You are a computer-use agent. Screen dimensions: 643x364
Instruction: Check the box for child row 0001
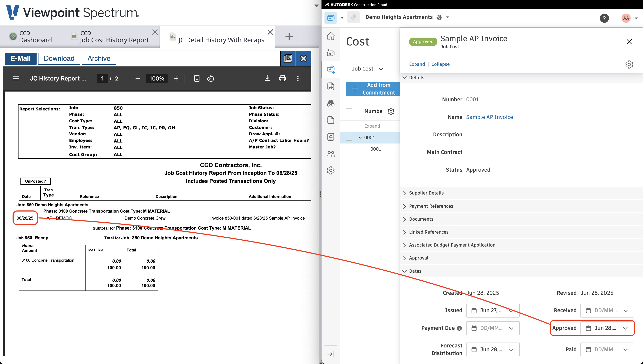point(349,149)
